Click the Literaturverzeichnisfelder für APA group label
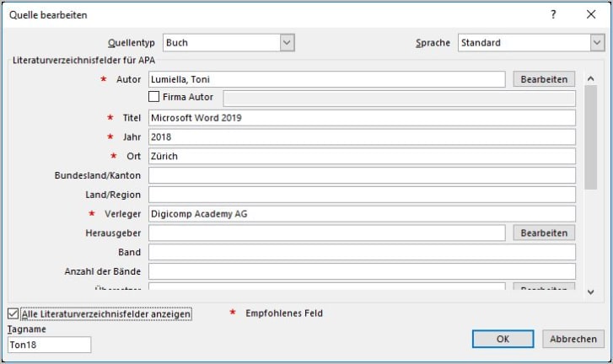 click(83, 60)
